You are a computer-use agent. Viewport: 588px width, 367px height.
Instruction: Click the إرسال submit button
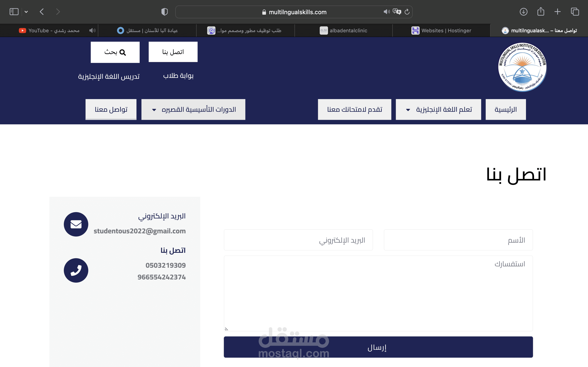pos(378,347)
